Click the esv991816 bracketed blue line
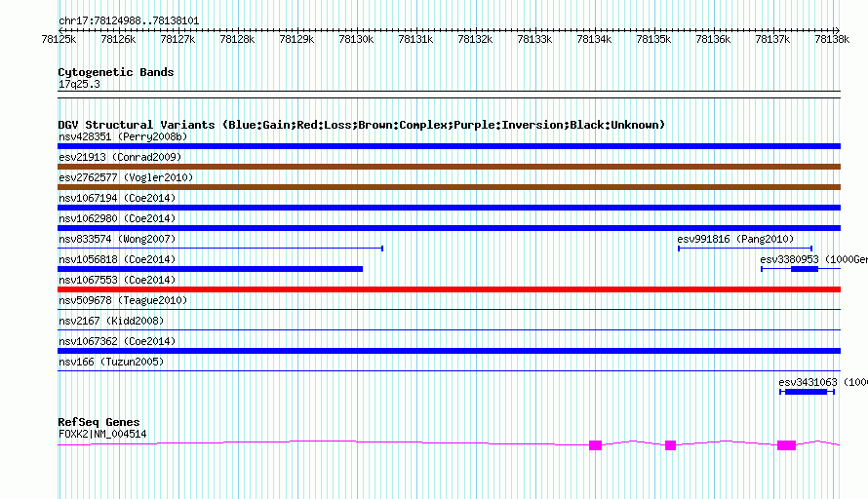The image size is (868, 499). (745, 249)
